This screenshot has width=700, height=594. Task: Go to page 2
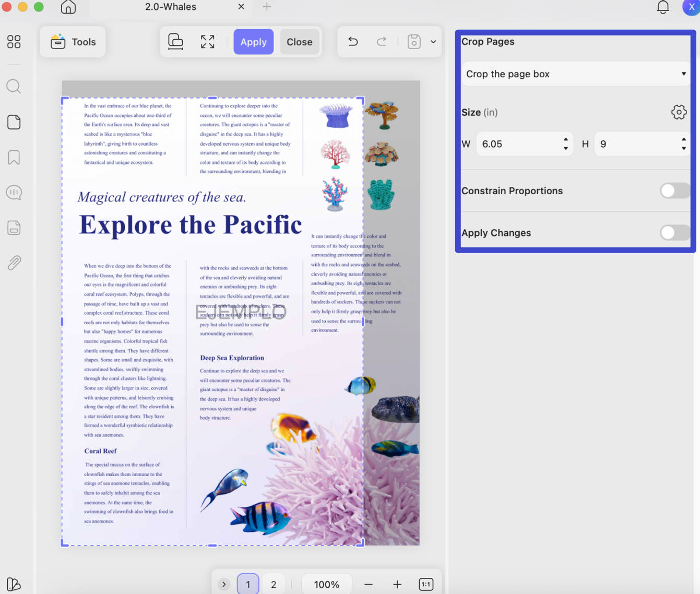tap(274, 584)
